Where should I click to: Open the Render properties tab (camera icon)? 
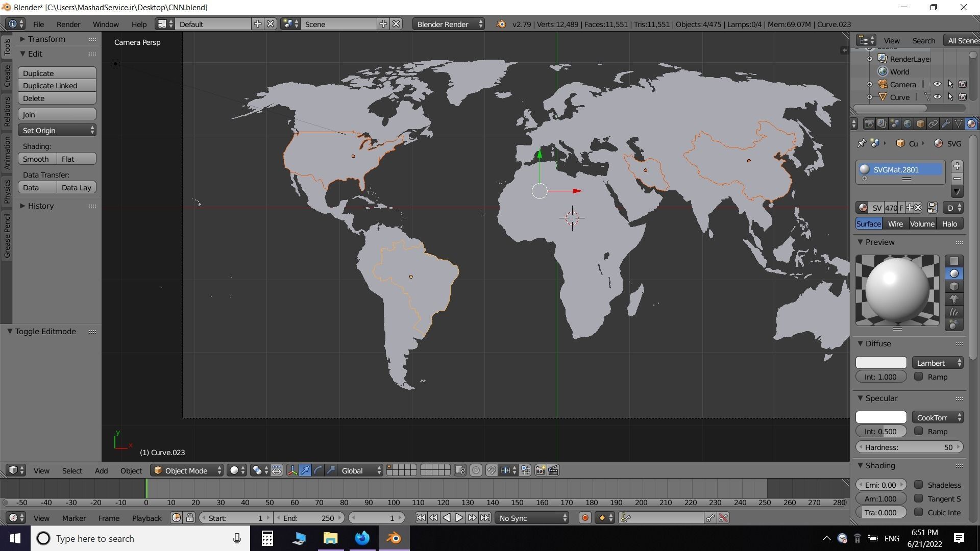click(x=869, y=124)
